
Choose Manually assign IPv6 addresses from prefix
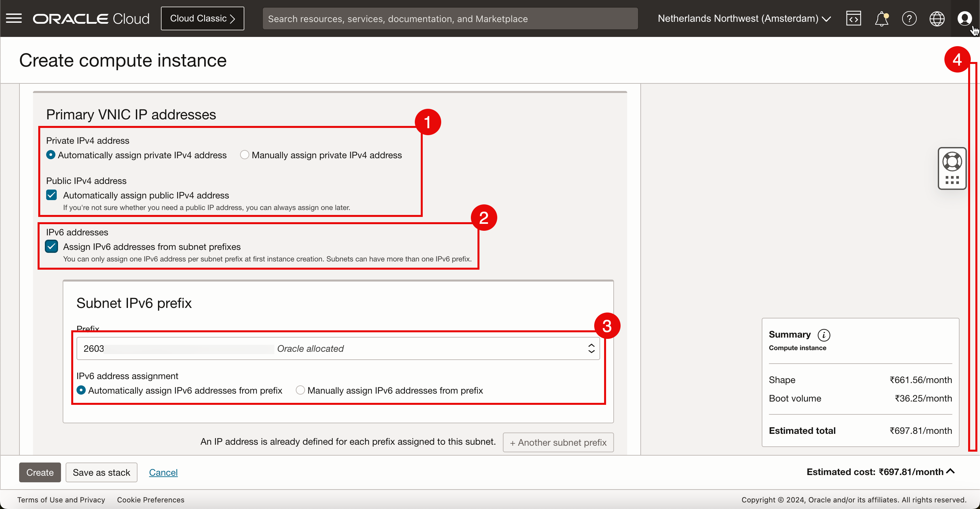pyautogui.click(x=300, y=390)
